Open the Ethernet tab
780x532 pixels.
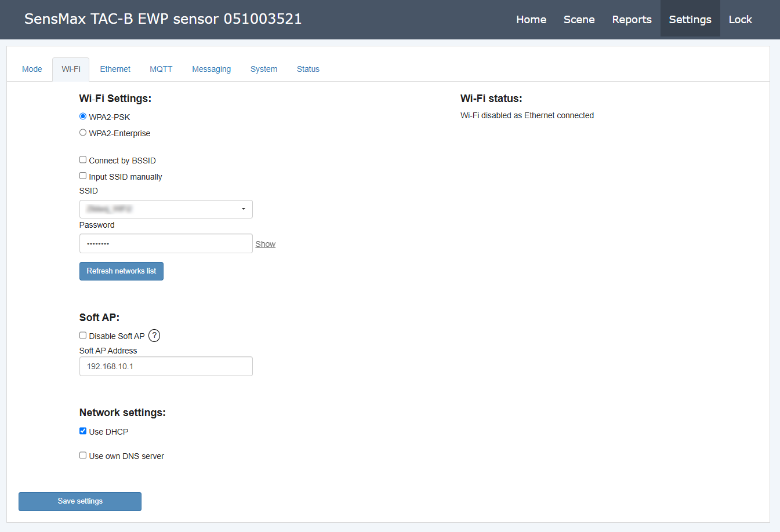tap(115, 69)
